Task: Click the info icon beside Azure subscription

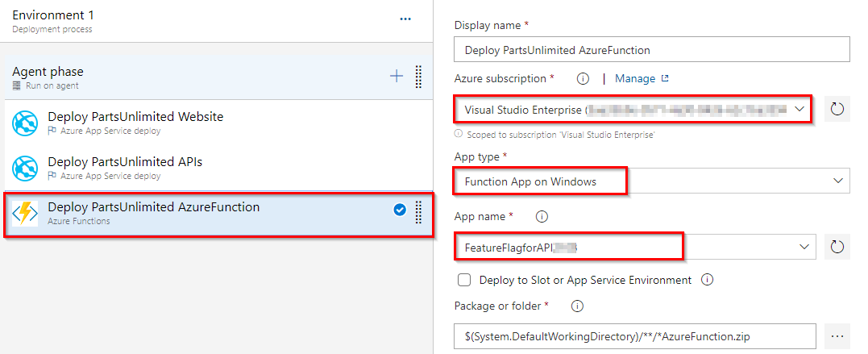Action: click(583, 79)
